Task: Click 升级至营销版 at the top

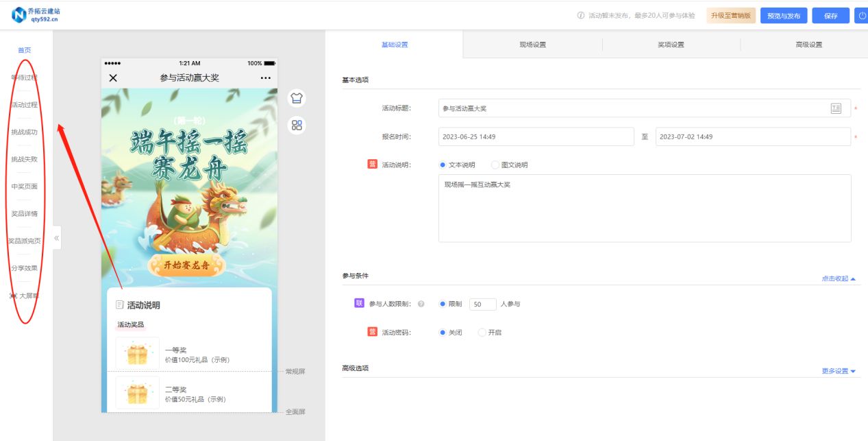Action: pos(732,15)
